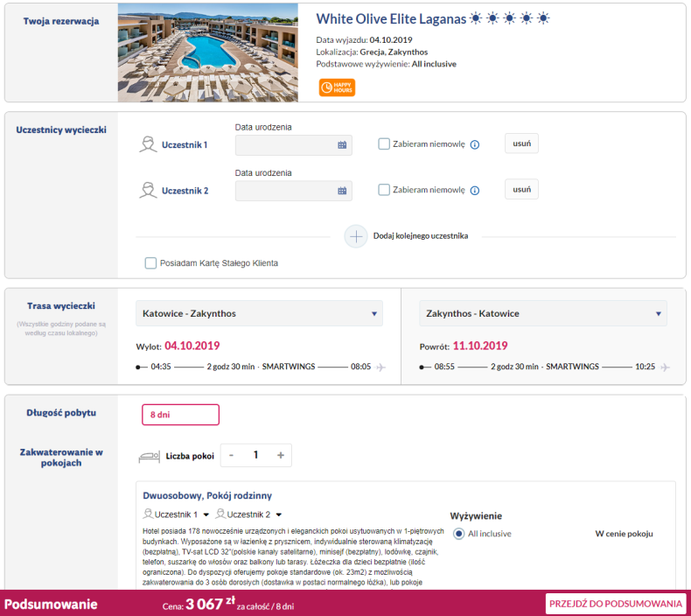691x616 pixels.
Task: Remove Uczestnik 2 with usuń button
Action: [521, 190]
